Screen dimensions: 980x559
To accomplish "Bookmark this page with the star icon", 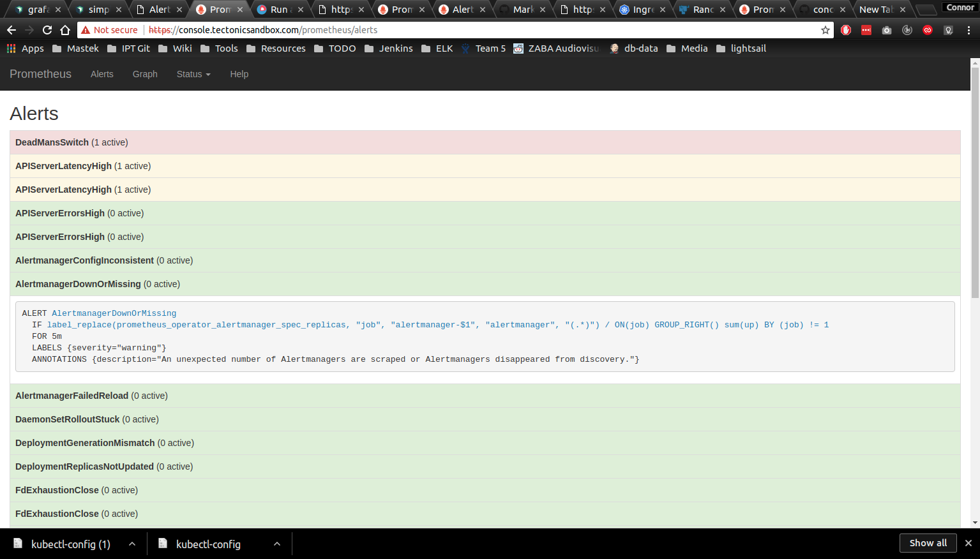I will (x=825, y=30).
